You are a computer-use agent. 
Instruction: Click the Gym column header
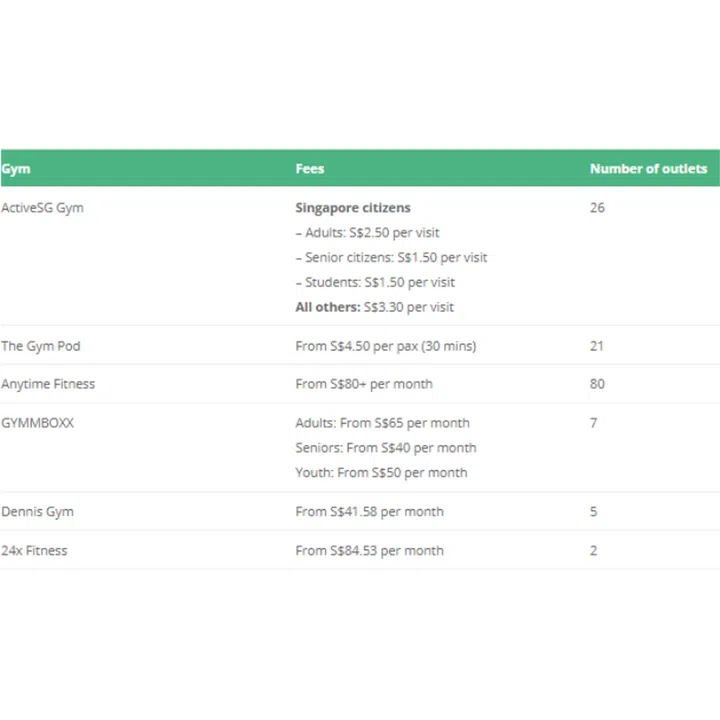click(16, 169)
